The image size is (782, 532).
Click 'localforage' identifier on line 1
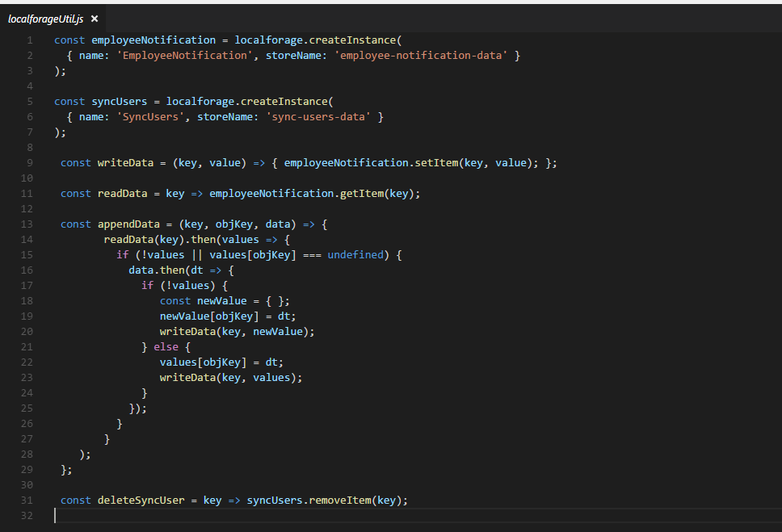(x=269, y=40)
